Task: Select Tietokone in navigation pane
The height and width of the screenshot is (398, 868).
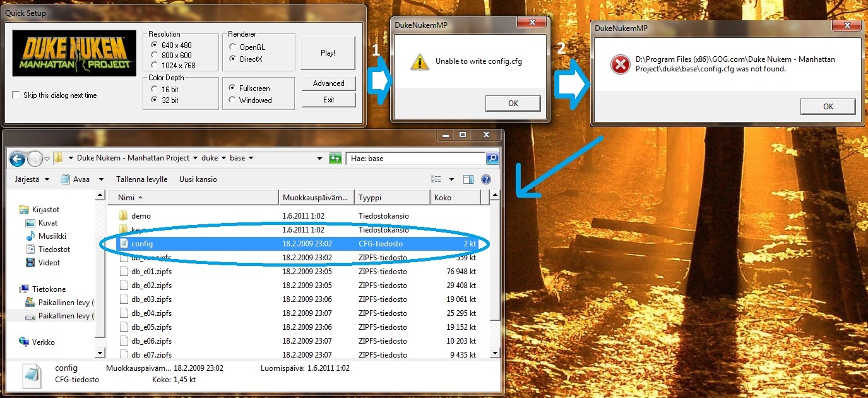Action: click(x=49, y=289)
